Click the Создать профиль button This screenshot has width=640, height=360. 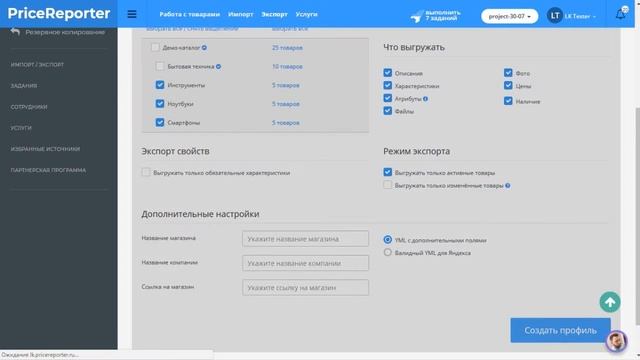click(x=560, y=330)
